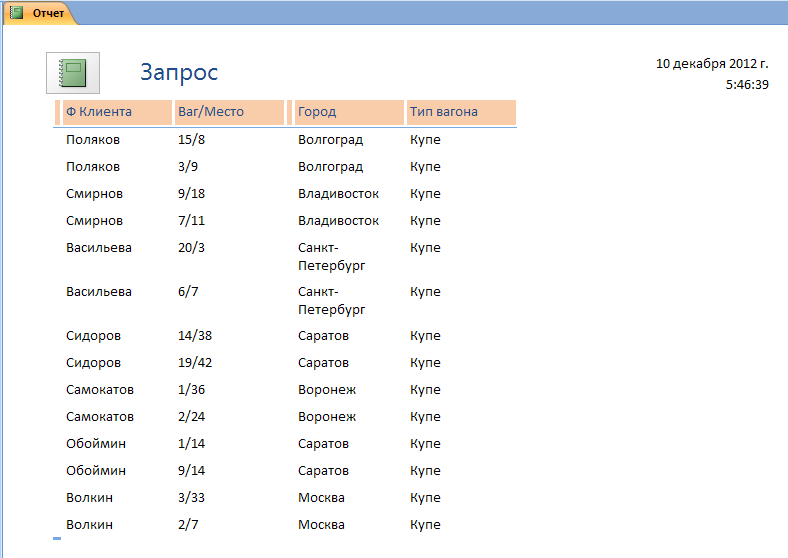Click Поляков in the 15/8 row
788x558 pixels.
click(93, 140)
